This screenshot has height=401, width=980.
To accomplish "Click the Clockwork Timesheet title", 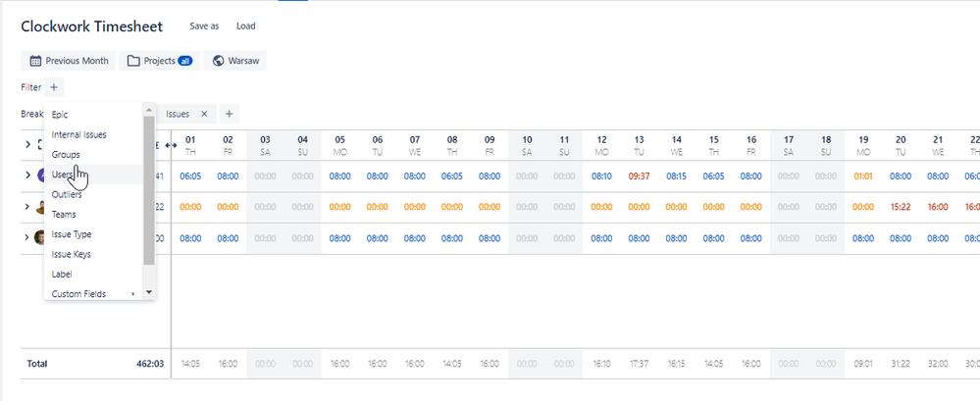I will pyautogui.click(x=92, y=26).
